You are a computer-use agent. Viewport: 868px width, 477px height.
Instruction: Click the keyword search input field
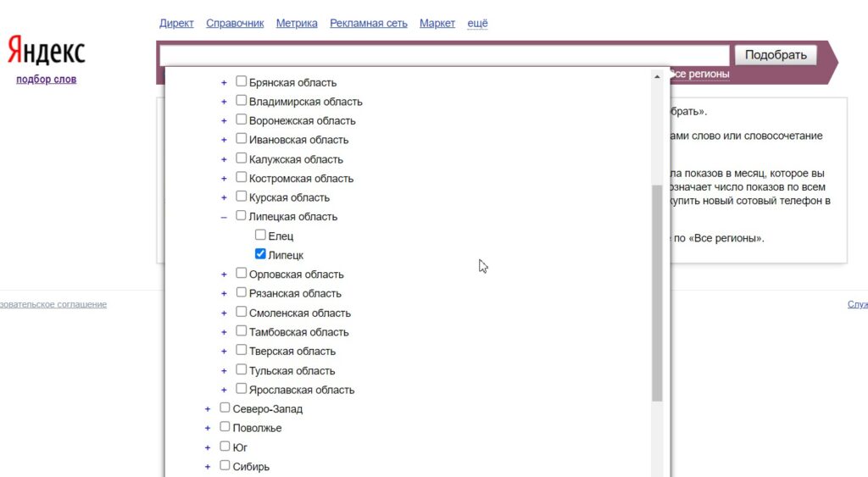444,55
